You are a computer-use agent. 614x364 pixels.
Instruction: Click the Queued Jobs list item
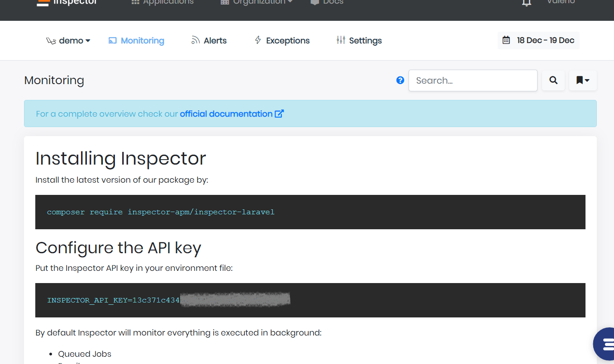tap(85, 354)
